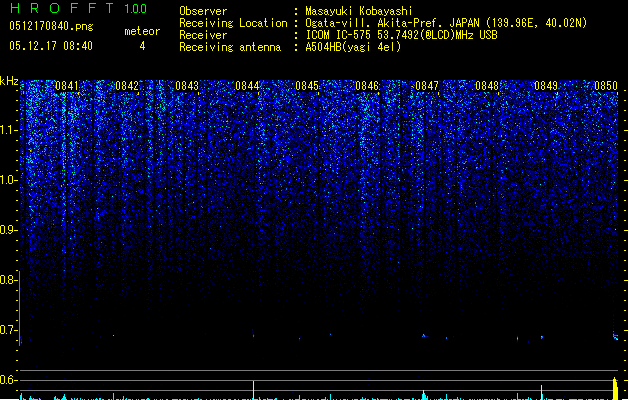Click the 1.0 kHz axis tick label
Screen dimensions: 629x400
[x=8, y=180]
